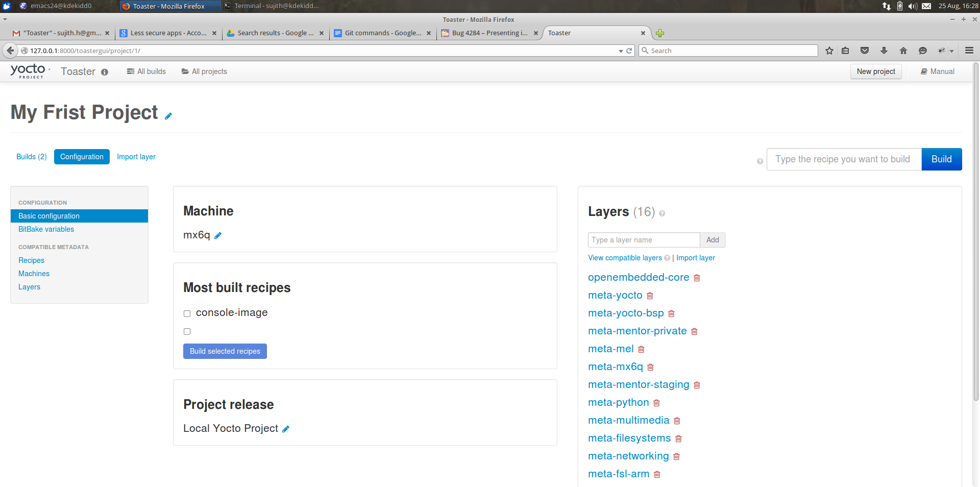This screenshot has width=980, height=487.
Task: Switch to emacs24 window in taskbar
Action: [60, 6]
